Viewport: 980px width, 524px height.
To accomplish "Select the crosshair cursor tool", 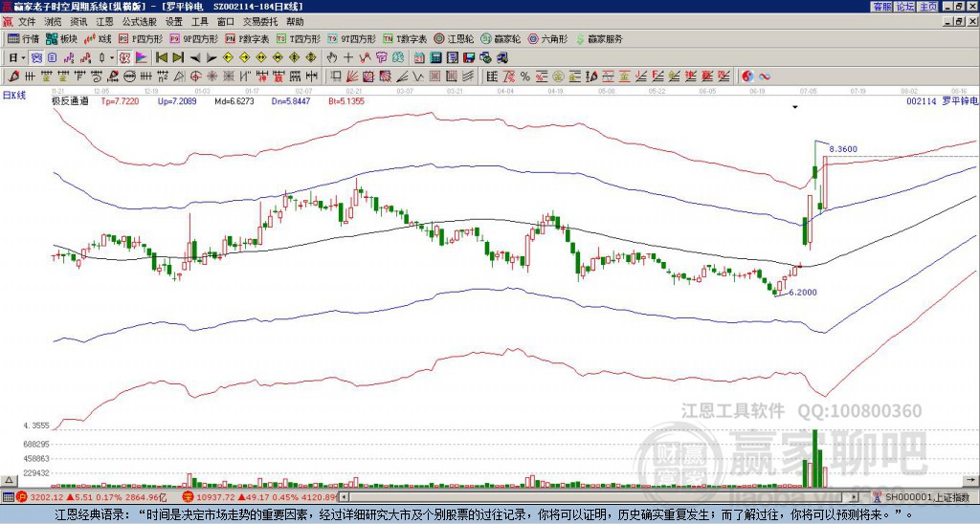I will (348, 58).
